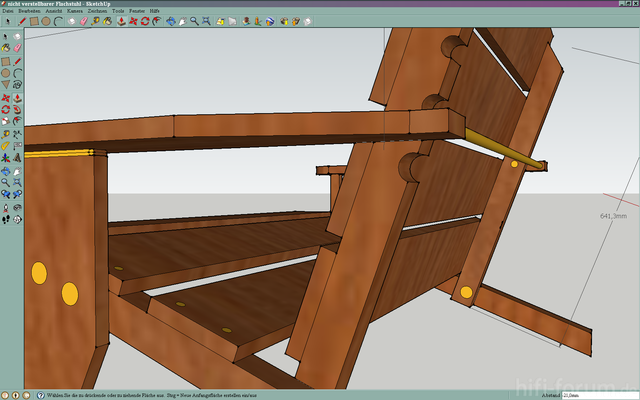Select the Eraser tool in top toolbar
The width and height of the screenshot is (640, 400).
coord(83,21)
